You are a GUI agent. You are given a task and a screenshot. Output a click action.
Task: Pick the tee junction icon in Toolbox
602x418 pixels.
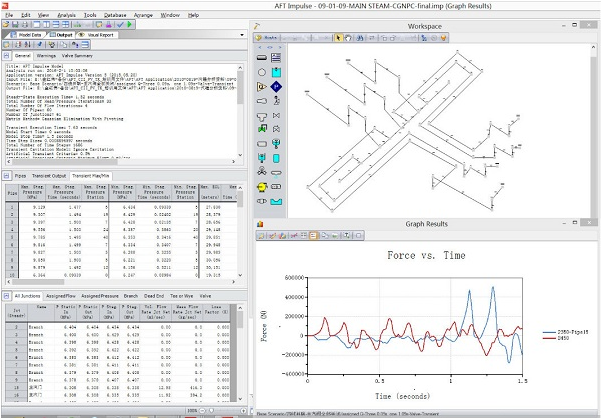tap(262, 115)
